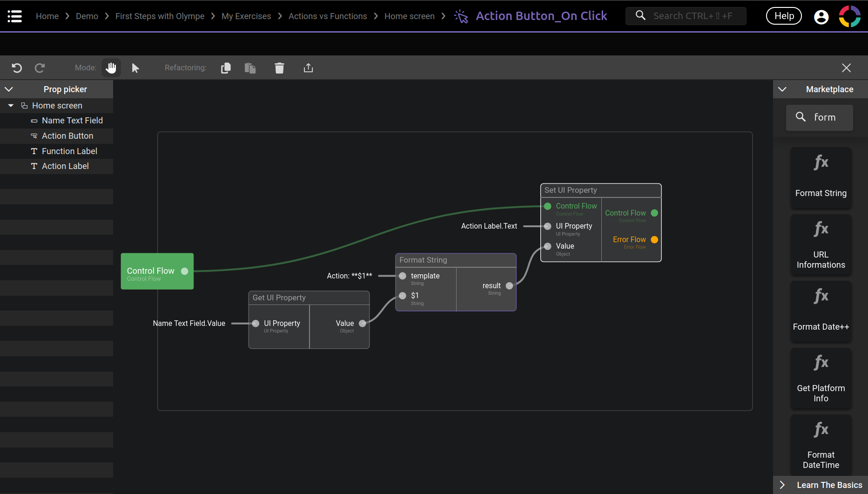Select Action Label in Prop picker

65,166
